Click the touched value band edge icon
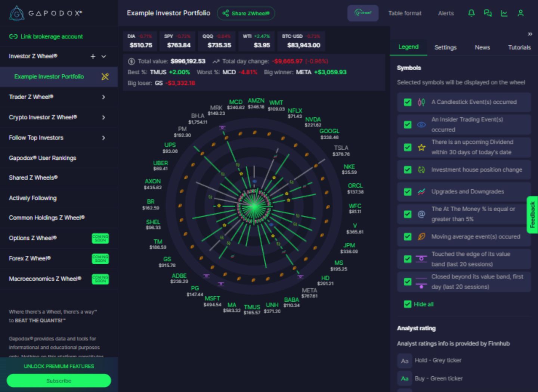 pyautogui.click(x=421, y=259)
